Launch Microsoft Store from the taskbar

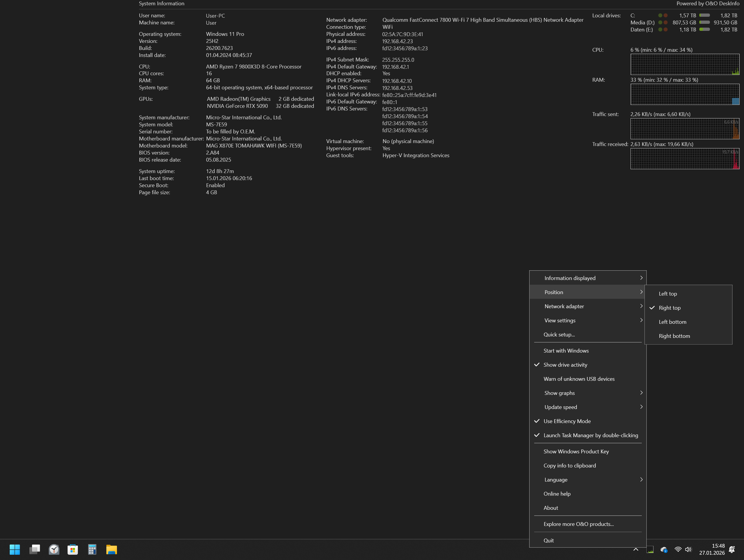73,549
